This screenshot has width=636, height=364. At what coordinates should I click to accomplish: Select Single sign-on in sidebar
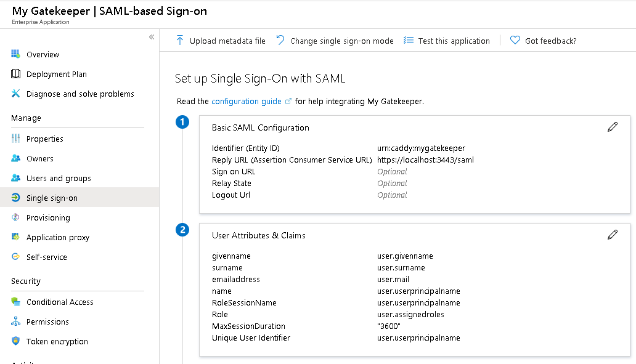click(52, 198)
